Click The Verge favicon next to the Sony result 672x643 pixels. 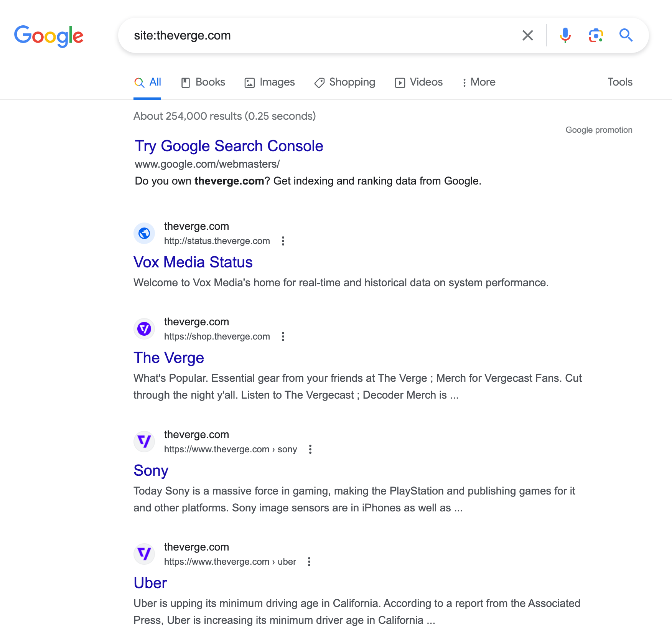point(144,441)
